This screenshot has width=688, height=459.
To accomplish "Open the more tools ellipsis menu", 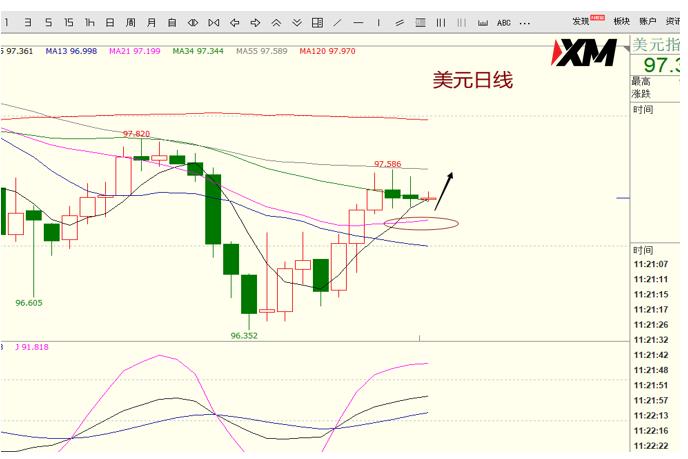I will [x=525, y=23].
